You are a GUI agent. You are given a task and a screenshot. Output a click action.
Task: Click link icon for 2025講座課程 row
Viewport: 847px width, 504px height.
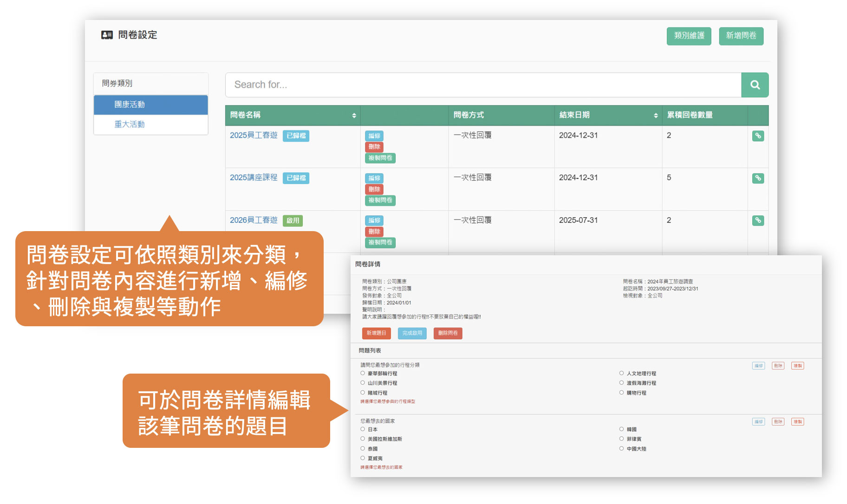[x=758, y=178]
